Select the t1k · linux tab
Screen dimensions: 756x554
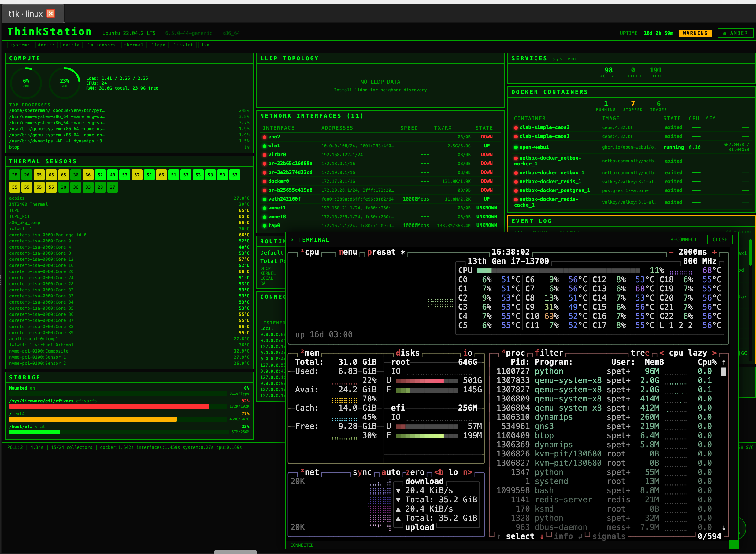click(32, 13)
